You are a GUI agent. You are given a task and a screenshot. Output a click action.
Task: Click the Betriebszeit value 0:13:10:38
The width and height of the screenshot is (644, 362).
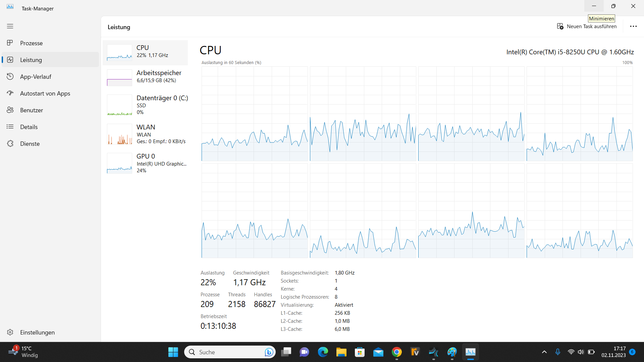pyautogui.click(x=218, y=326)
